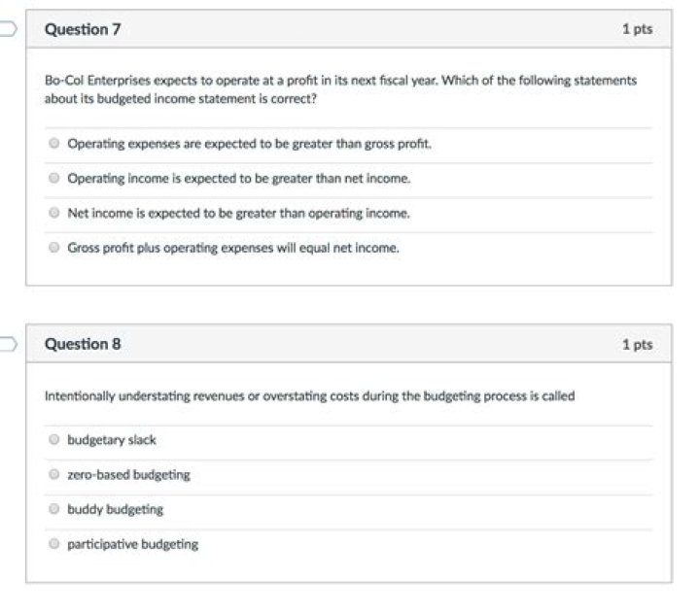The image size is (700, 614).
Task: Click the 'participative budgeting' answer text label
Action: tap(132, 544)
